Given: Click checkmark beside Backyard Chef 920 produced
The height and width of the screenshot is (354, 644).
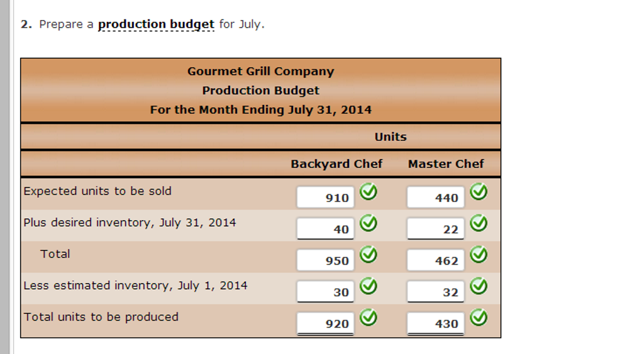Looking at the screenshot, I should (x=369, y=318).
